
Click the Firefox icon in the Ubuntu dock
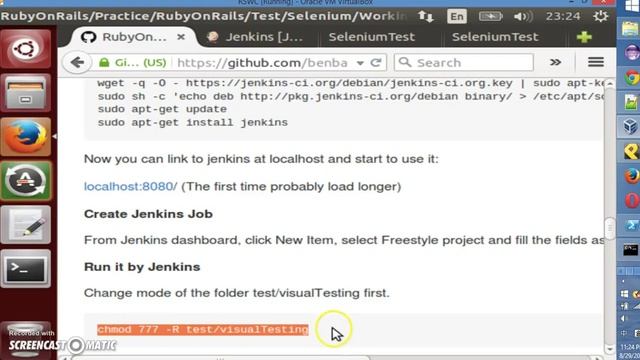pos(26,137)
